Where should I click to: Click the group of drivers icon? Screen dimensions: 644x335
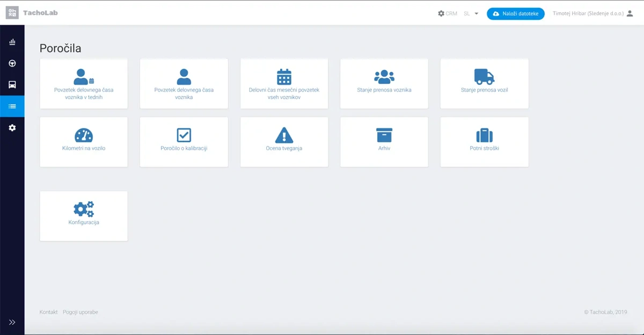coord(384,77)
